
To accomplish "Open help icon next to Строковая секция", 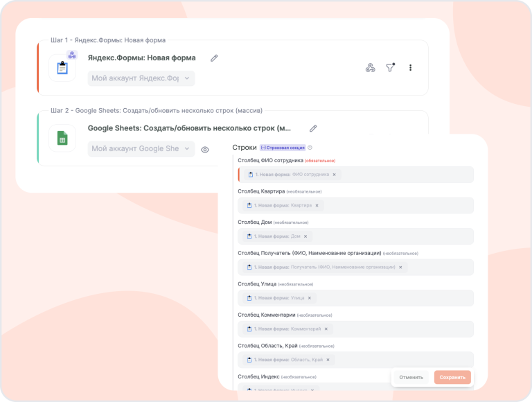I will coord(310,148).
